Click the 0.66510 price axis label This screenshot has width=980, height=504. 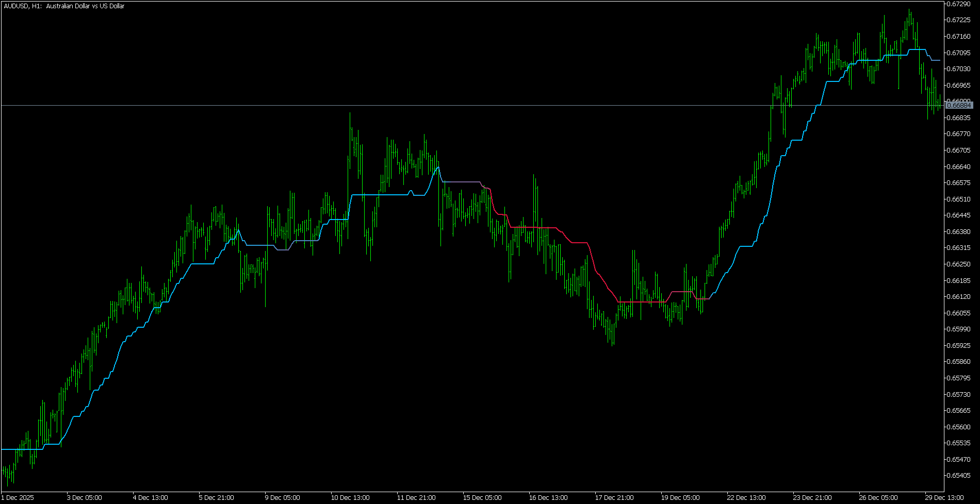click(959, 199)
